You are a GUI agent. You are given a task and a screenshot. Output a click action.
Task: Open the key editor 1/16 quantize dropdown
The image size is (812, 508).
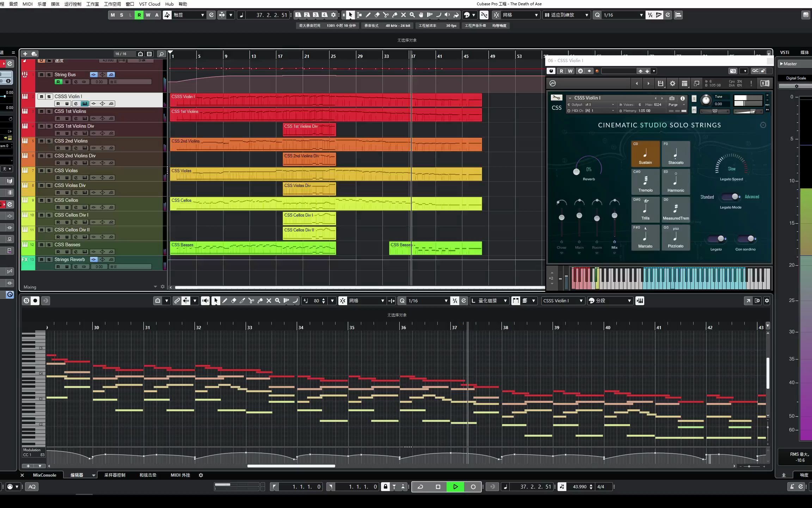pos(428,301)
